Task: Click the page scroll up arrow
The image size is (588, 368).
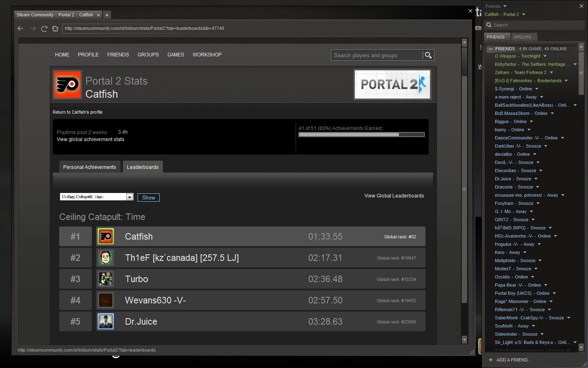Action: 464,42
